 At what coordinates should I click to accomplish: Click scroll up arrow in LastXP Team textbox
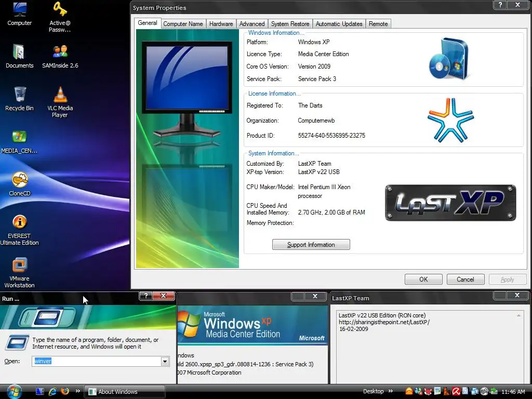click(x=518, y=315)
